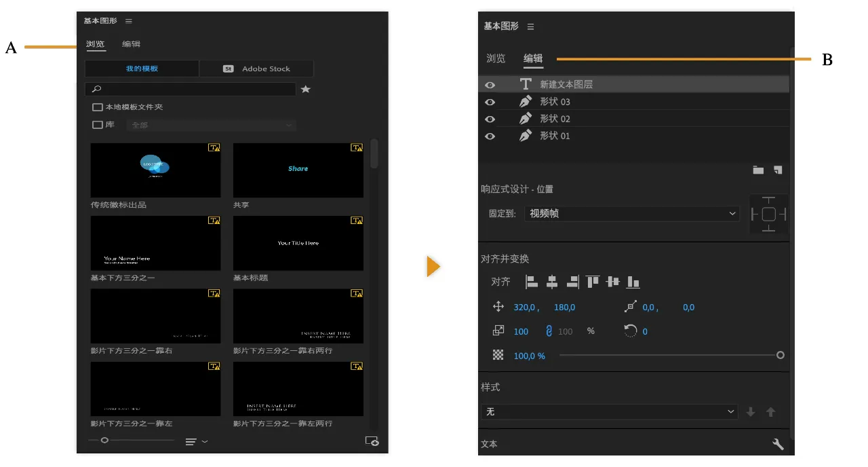The width and height of the screenshot is (868, 467).
Task: Open the sort options menu beside size slider
Action: 197,442
